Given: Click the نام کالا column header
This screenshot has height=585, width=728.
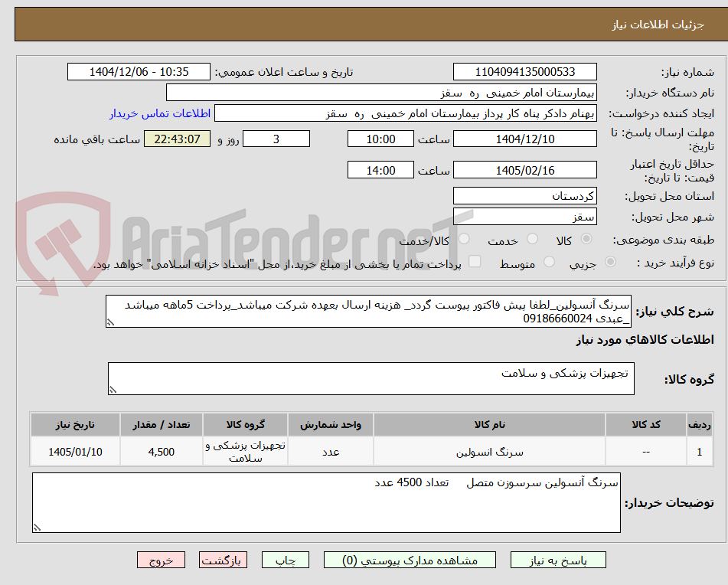Looking at the screenshot, I should [489, 425].
